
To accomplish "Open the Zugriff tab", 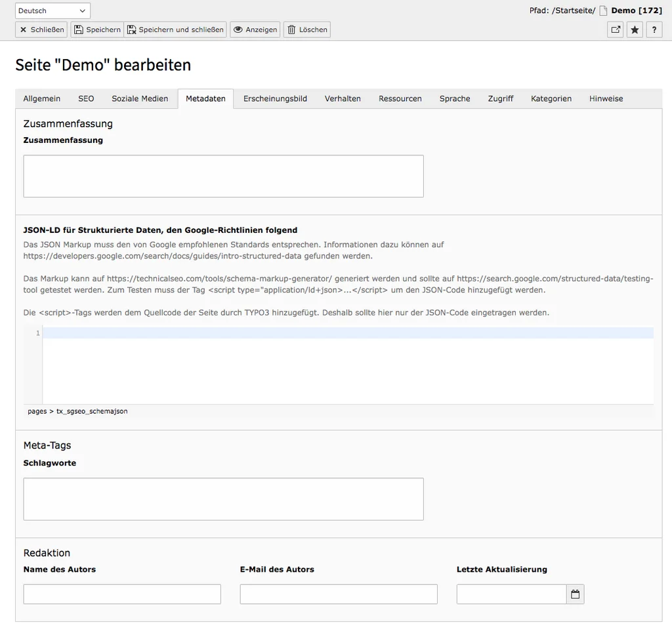I will [x=500, y=98].
